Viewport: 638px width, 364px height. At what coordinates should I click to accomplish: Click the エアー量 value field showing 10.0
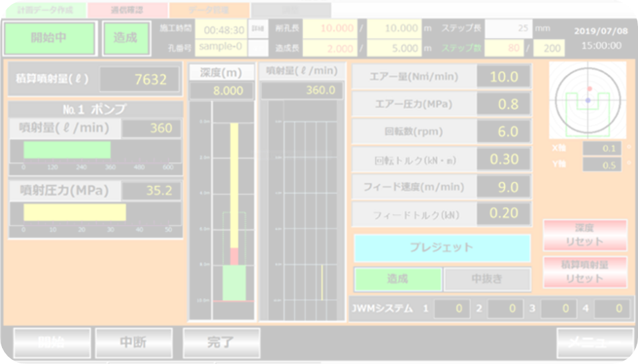click(x=504, y=77)
